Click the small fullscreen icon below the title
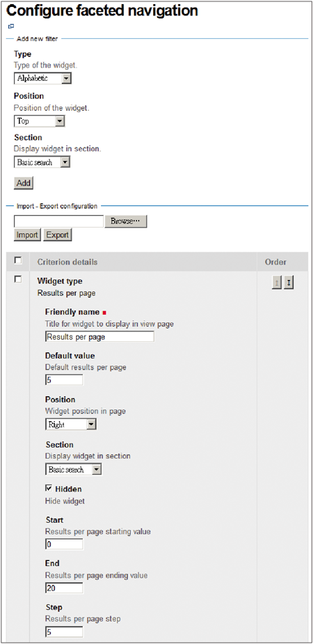The image size is (313, 644). click(11, 26)
